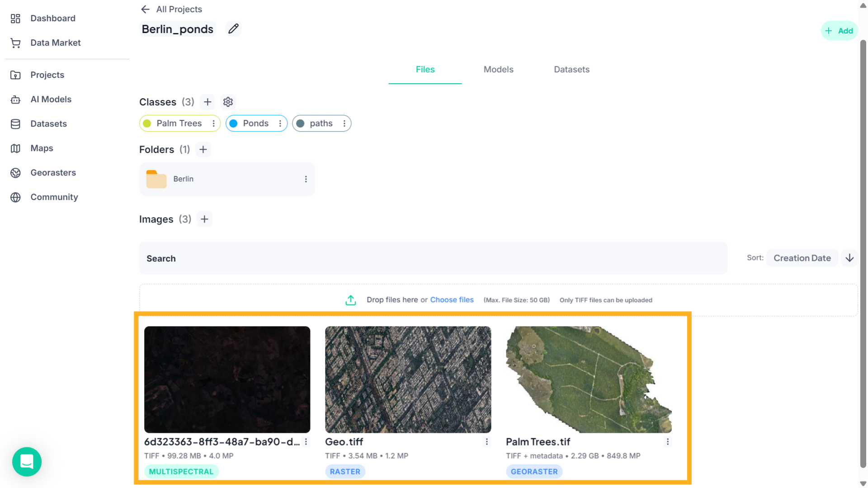The width and height of the screenshot is (868, 488).
Task: Click the 6d323363-8ff3-48a7 file name
Action: 222,442
